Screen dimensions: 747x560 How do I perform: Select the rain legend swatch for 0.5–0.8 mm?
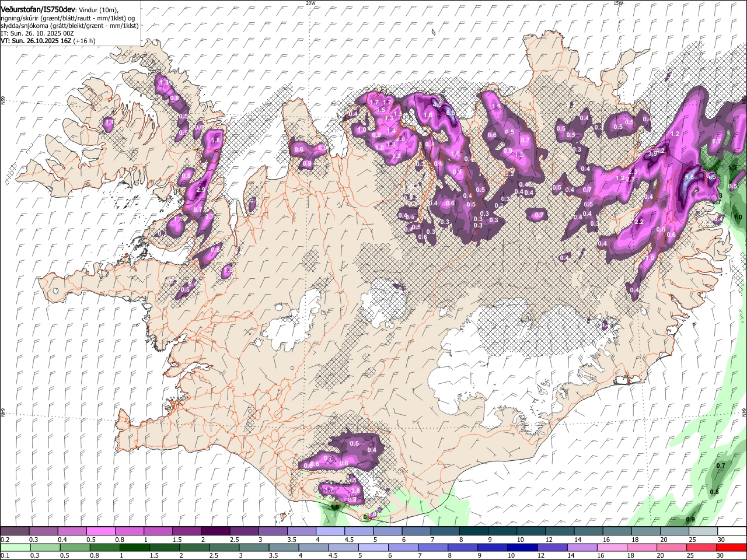pos(75,547)
